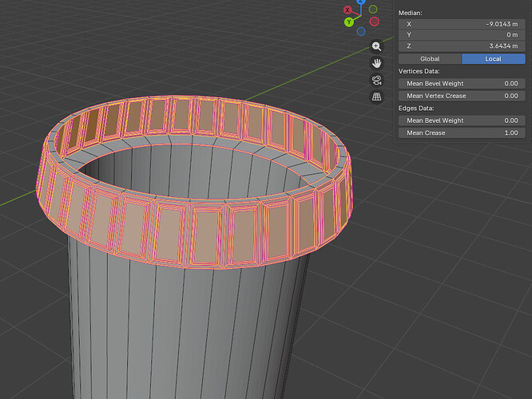The image size is (532, 399).
Task: Click the pan view hand icon
Action: 376,63
